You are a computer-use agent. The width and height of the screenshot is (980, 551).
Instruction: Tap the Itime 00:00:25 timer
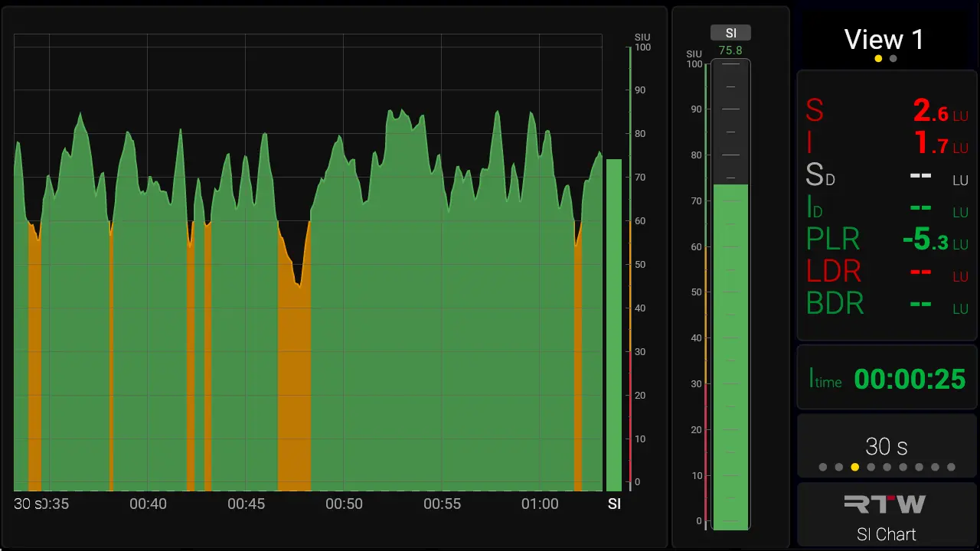tap(887, 378)
